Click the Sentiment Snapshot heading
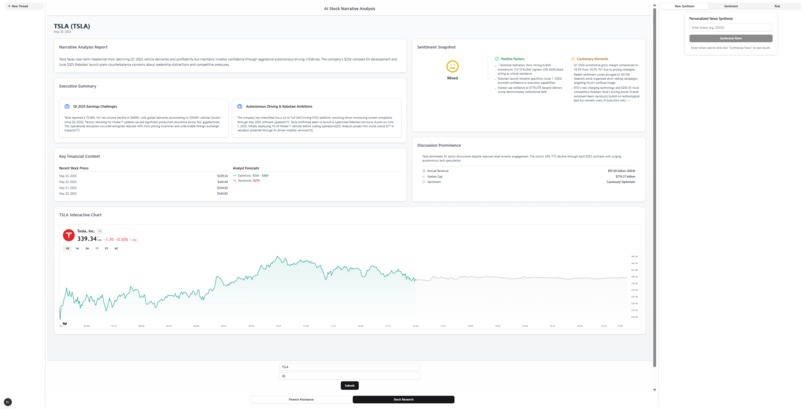The height and width of the screenshot is (409, 806). point(436,47)
